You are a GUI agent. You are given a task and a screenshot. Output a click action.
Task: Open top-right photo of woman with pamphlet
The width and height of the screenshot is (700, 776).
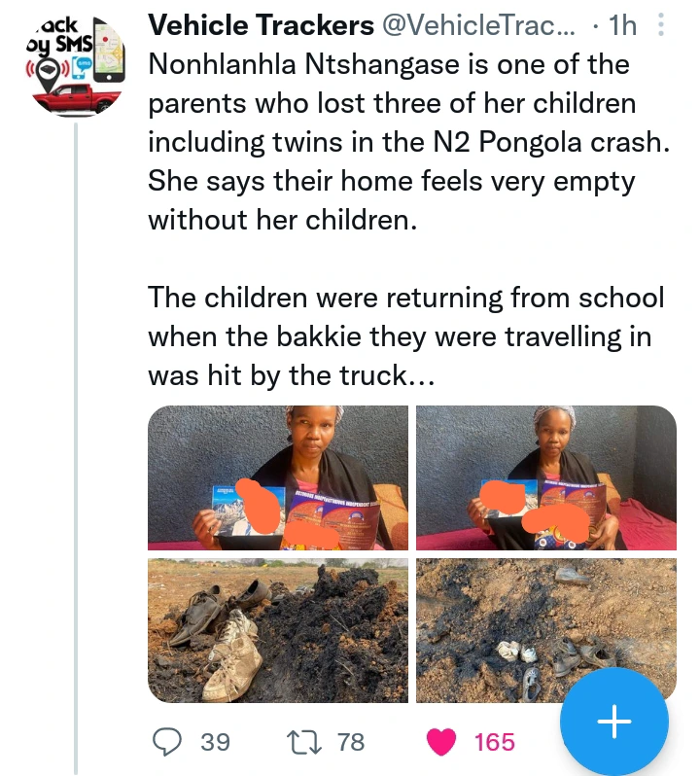pyautogui.click(x=545, y=477)
